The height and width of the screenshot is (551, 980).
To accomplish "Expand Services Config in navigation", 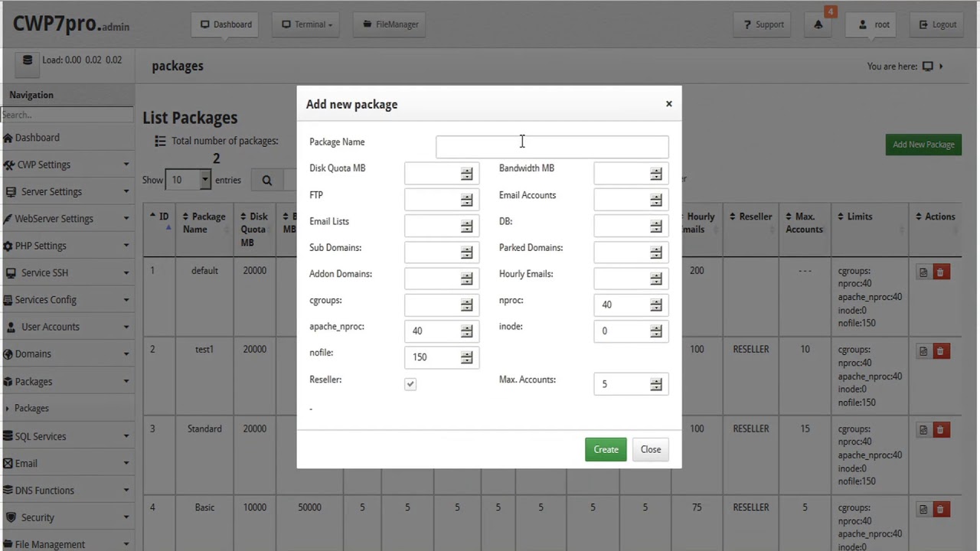I will click(x=67, y=300).
